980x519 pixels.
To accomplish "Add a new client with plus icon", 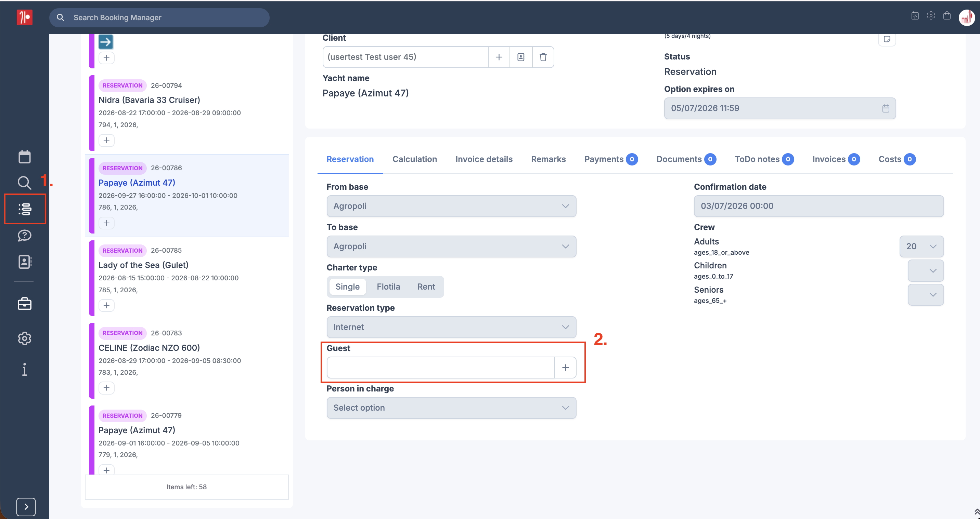I will click(x=499, y=57).
